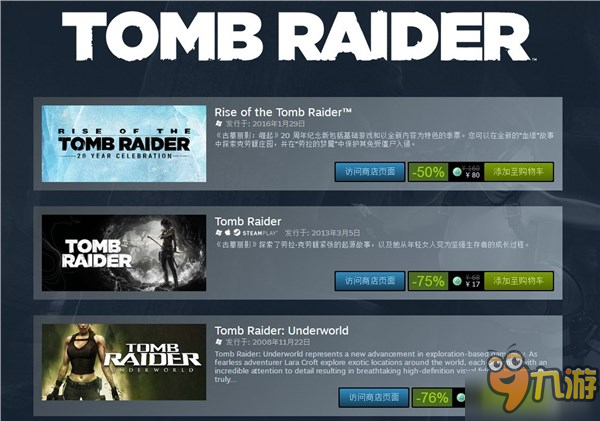
Task: Click Windows icon under Rise of the Tomb Raider
Action: [219, 123]
